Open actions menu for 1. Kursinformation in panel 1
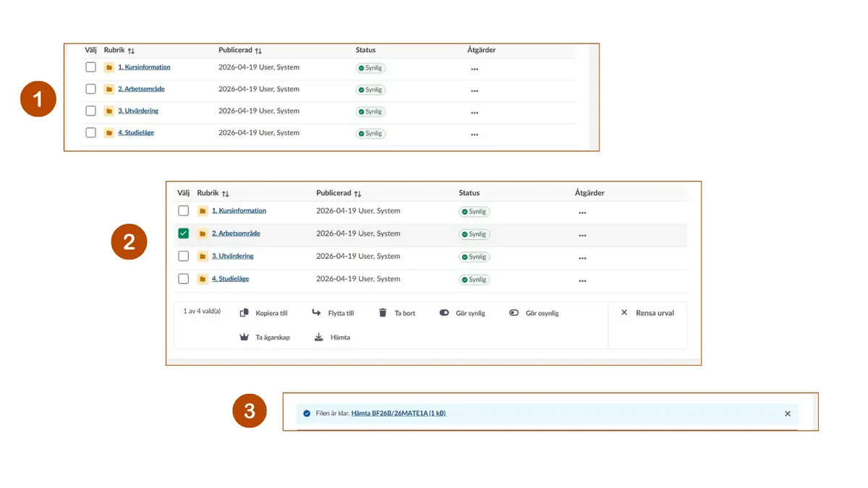The image size is (868, 488). tap(475, 69)
